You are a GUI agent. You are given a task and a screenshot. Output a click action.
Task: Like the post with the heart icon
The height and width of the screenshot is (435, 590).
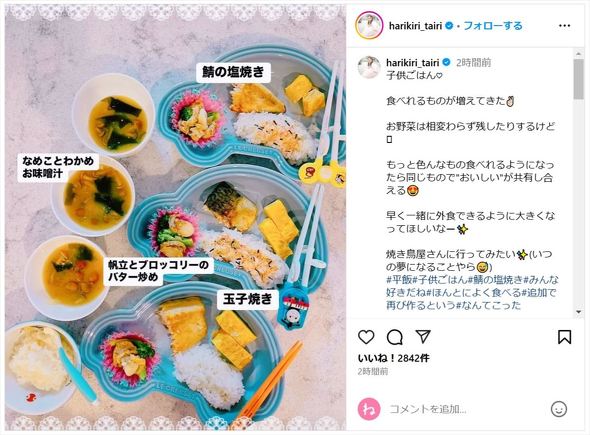(x=366, y=337)
